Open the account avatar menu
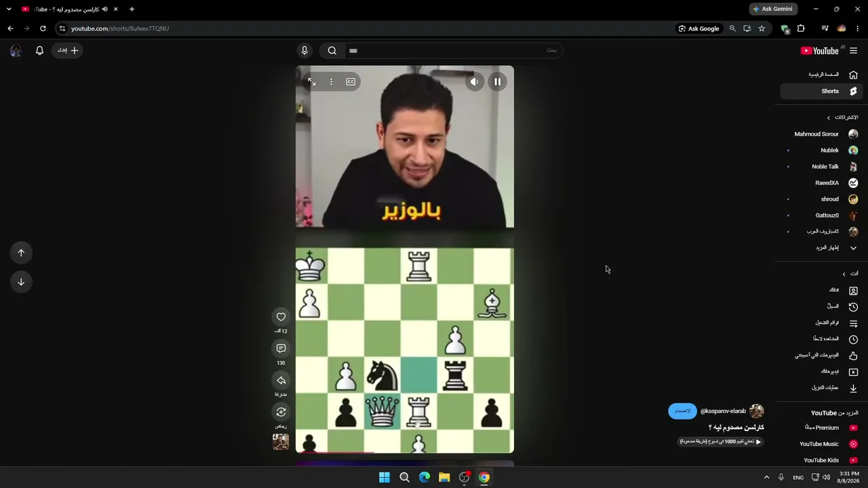868x488 pixels. click(x=16, y=51)
